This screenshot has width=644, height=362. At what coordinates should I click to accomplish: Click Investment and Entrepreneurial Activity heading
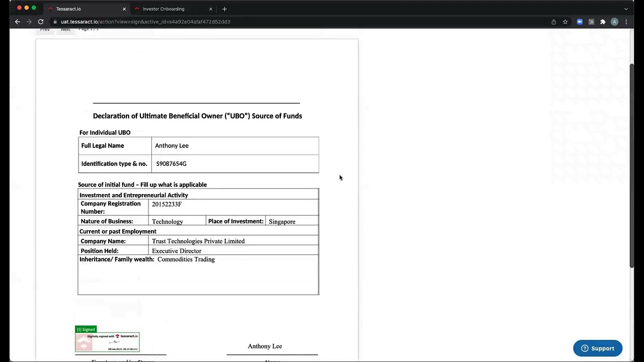134,195
